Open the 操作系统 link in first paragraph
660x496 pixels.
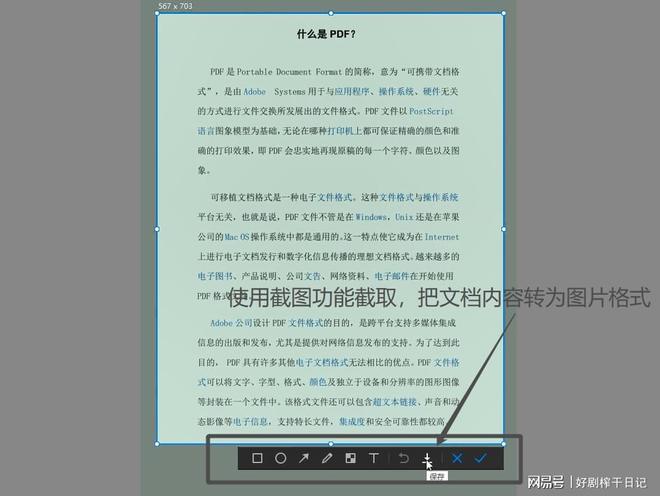pos(396,91)
